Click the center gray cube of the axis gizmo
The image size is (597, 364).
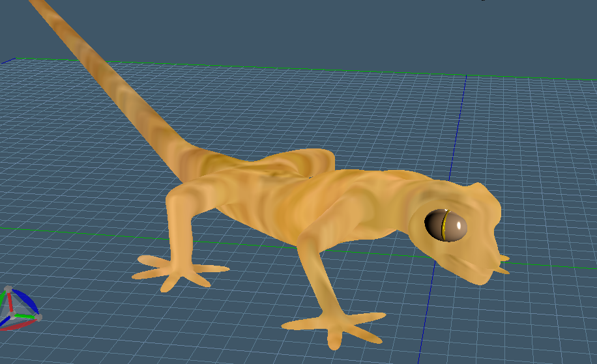click(x=12, y=315)
